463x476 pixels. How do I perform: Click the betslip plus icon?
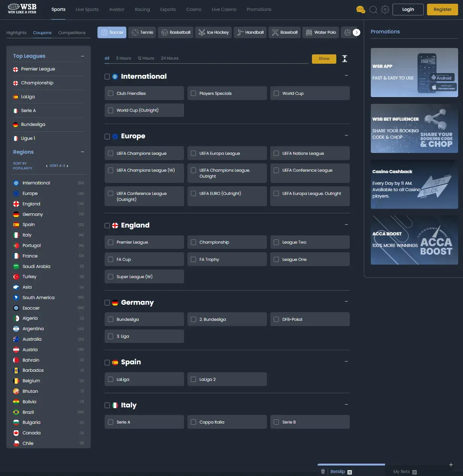[x=451, y=465]
